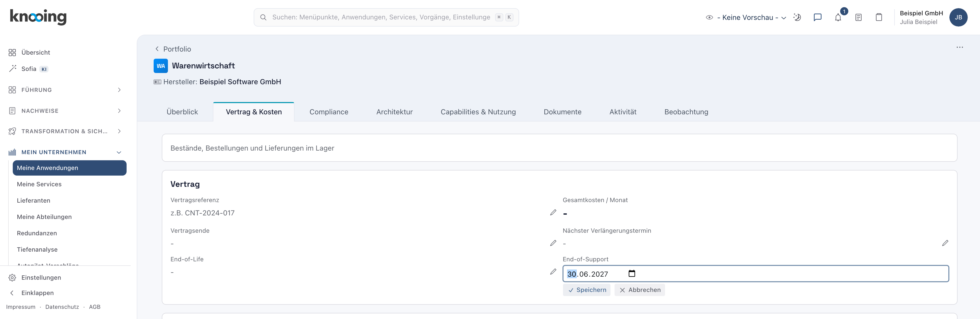Open the Datenschutz link
Viewport: 980px width, 319px height.
point(62,307)
